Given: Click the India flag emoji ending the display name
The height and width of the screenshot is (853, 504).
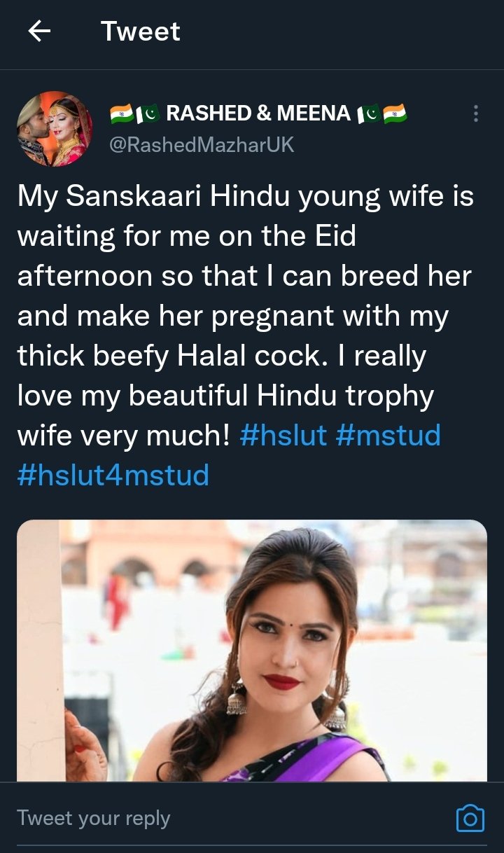Looking at the screenshot, I should 395,113.
